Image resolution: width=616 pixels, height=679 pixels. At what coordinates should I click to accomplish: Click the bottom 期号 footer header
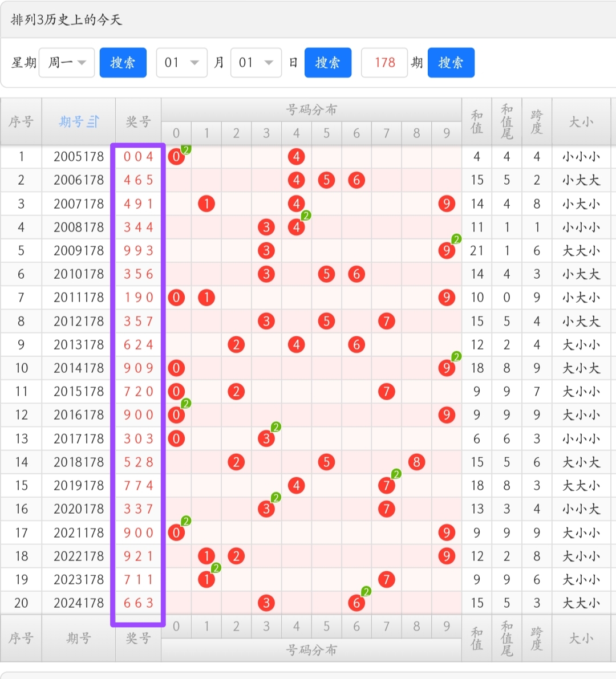[79, 638]
